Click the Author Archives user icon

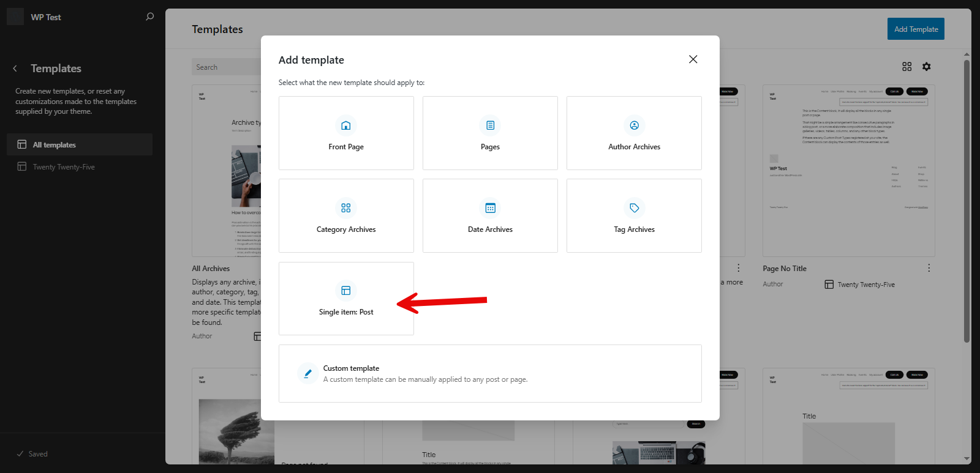[x=634, y=125]
